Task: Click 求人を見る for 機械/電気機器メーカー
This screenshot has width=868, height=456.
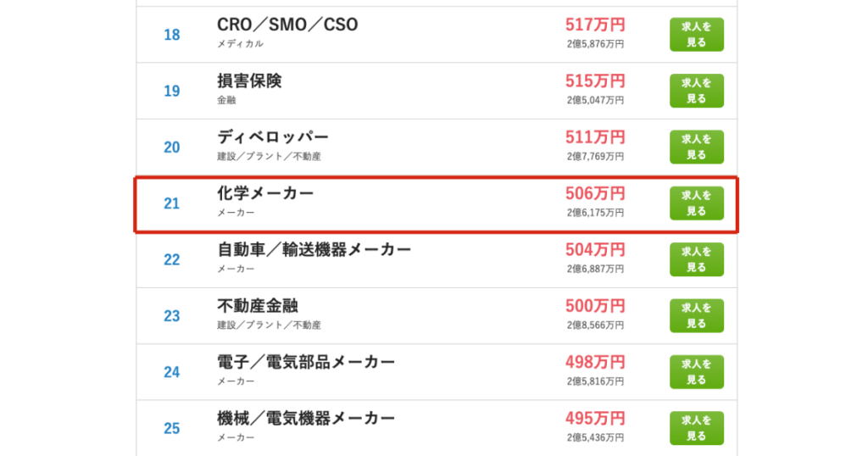Action: point(697,428)
